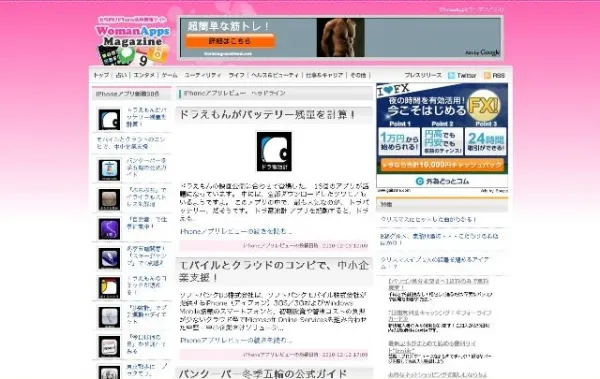Open the headline モバイルとクラウドのコンビで、中小企業支援！

[274, 271]
